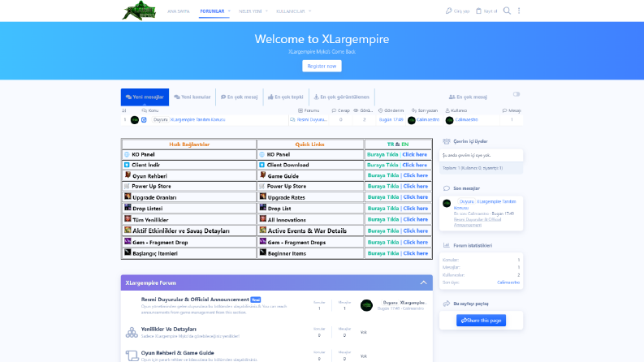This screenshot has height=362, width=644.
Task: Click the Bu sayfayı paylaş share icon
Action: click(447, 304)
